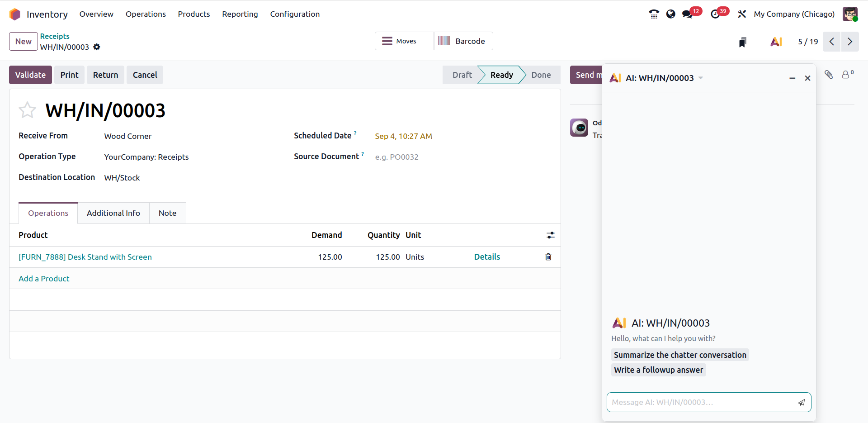Open activities clock icon with 39 badge

(715, 14)
